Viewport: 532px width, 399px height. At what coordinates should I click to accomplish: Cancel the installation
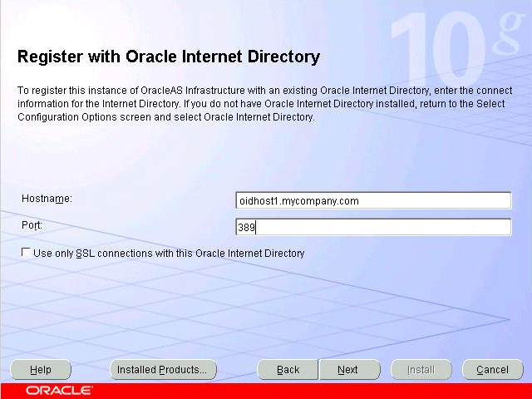[493, 369]
